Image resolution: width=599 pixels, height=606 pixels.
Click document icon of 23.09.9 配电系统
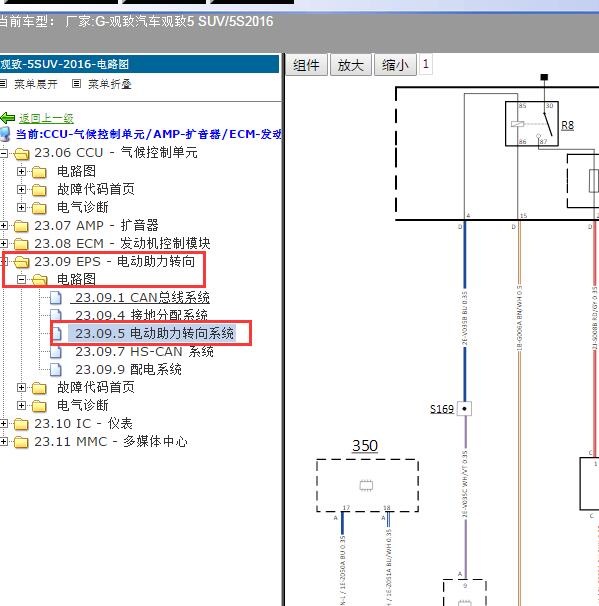point(56,370)
